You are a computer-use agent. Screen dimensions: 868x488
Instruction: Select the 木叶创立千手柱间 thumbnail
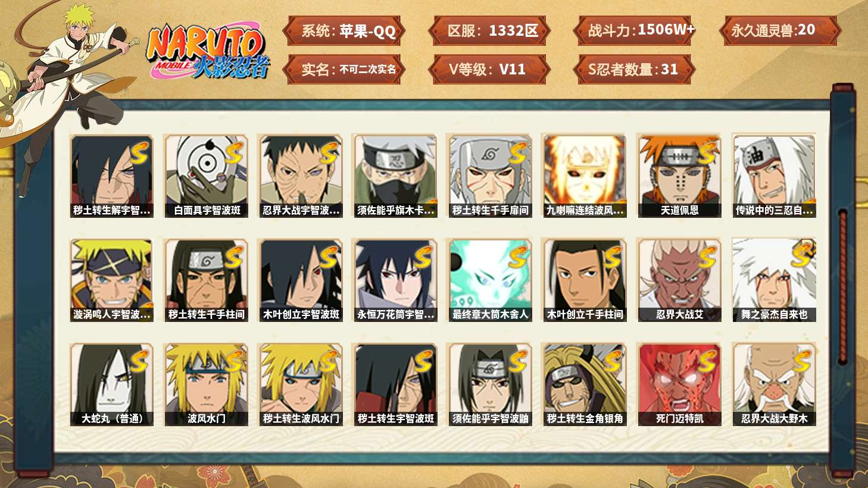[584, 280]
